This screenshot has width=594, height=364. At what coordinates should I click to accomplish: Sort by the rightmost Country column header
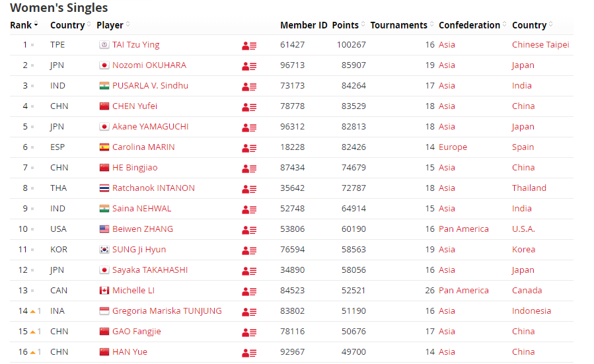pyautogui.click(x=533, y=25)
